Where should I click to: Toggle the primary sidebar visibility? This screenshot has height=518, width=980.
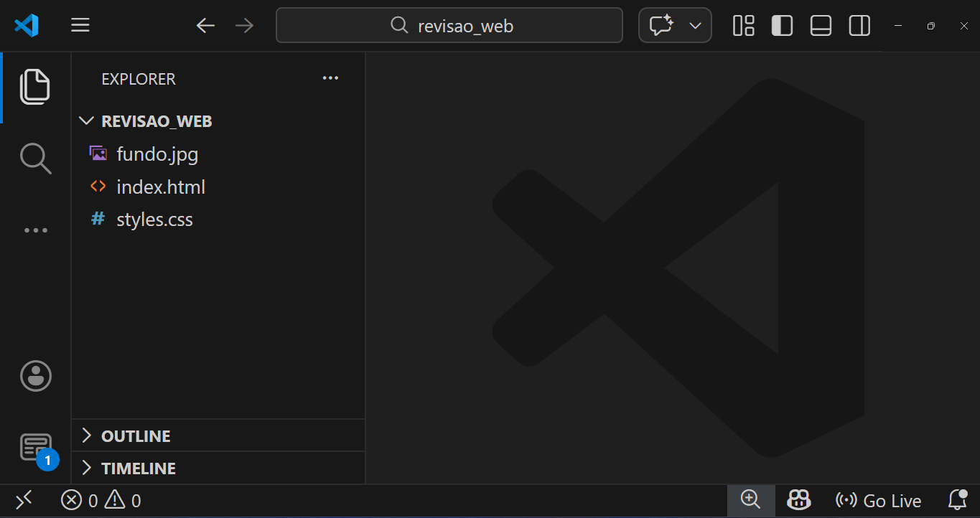pos(782,25)
